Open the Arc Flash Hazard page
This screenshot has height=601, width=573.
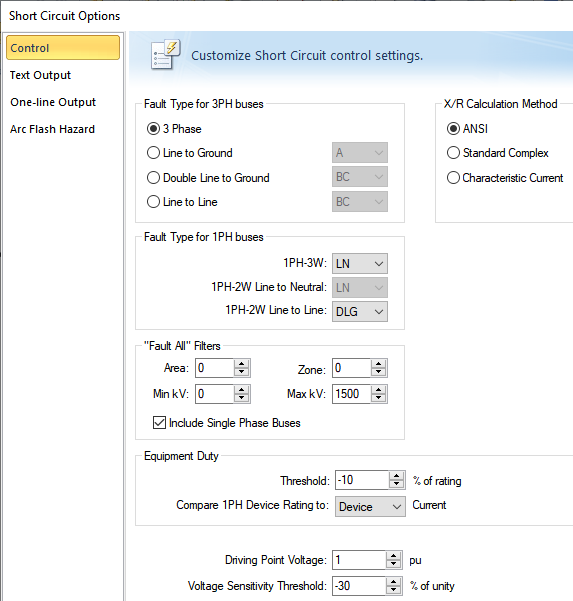point(52,129)
